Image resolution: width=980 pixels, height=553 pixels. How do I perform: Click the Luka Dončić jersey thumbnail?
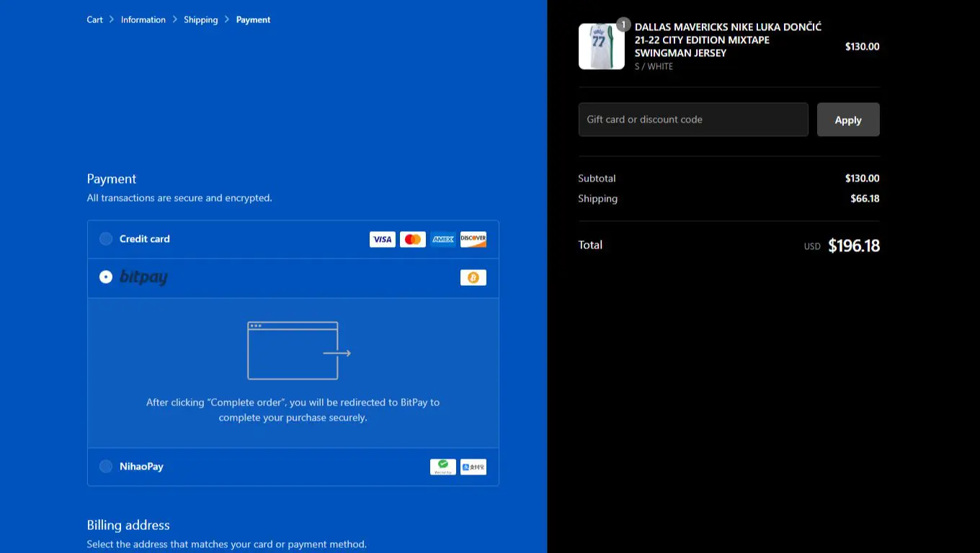pyautogui.click(x=602, y=47)
